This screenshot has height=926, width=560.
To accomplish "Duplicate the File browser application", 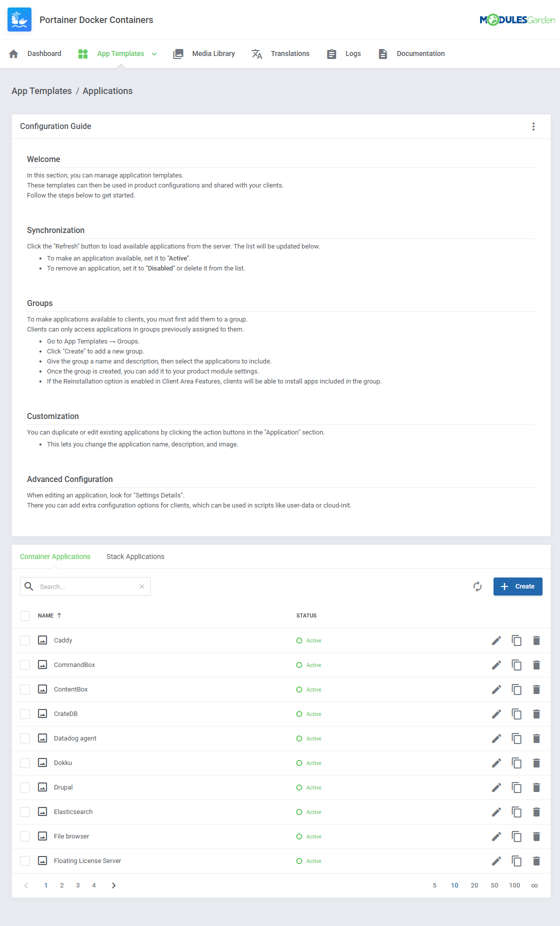I will (x=517, y=836).
